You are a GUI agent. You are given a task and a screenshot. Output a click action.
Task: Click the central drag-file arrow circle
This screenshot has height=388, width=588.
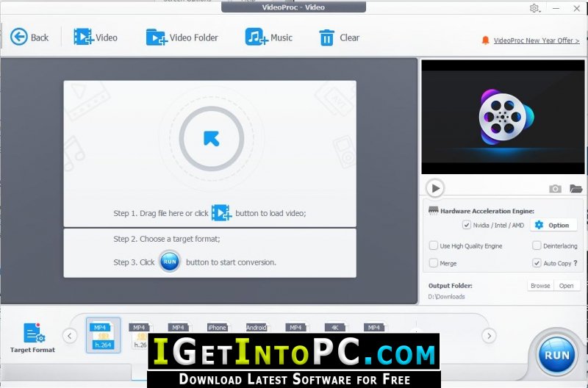[x=212, y=139]
